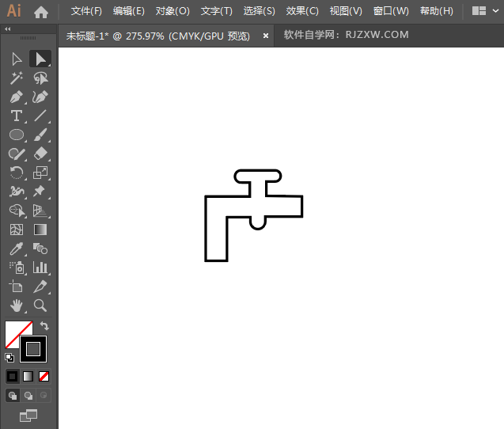Viewport: 504px width, 429px height.
Task: Open the 帮助(H) menu
Action: tap(437, 11)
